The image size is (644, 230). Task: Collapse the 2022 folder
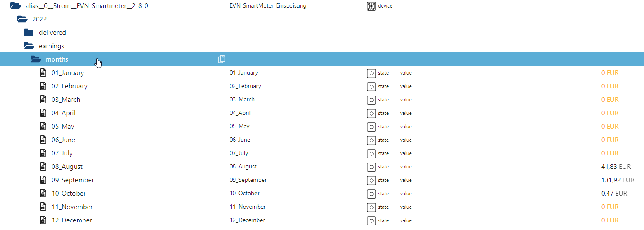22,19
